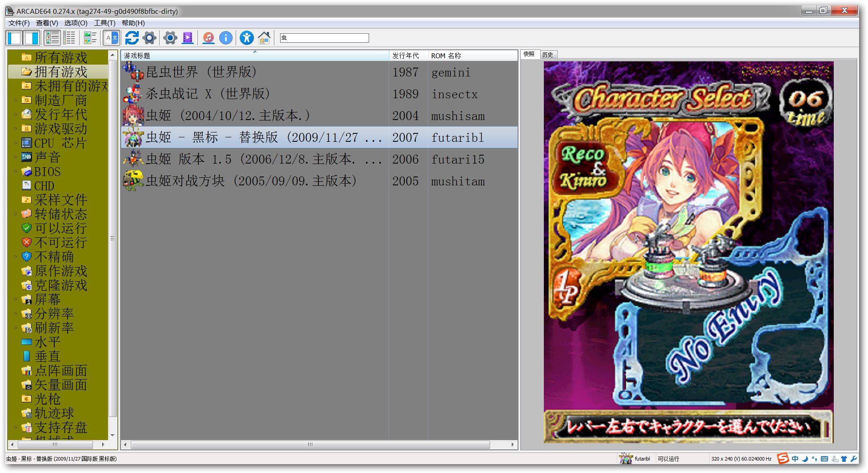The height and width of the screenshot is (473, 868).
Task: Open the blue info circle icon
Action: [226, 38]
